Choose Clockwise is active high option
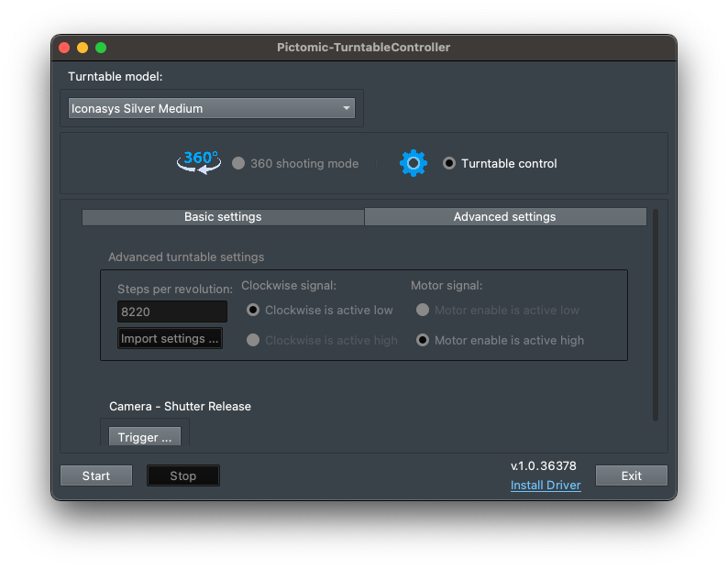Screen dimensions: 728x568 pyautogui.click(x=253, y=340)
